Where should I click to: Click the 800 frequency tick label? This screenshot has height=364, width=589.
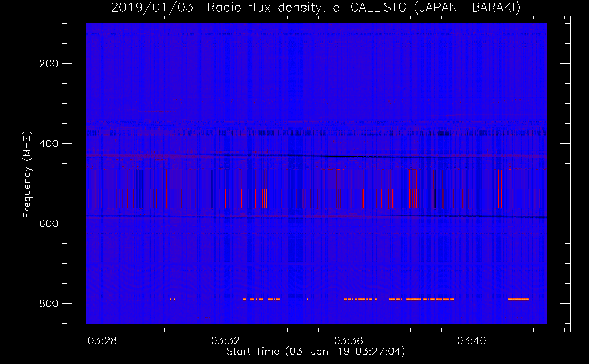(49, 304)
